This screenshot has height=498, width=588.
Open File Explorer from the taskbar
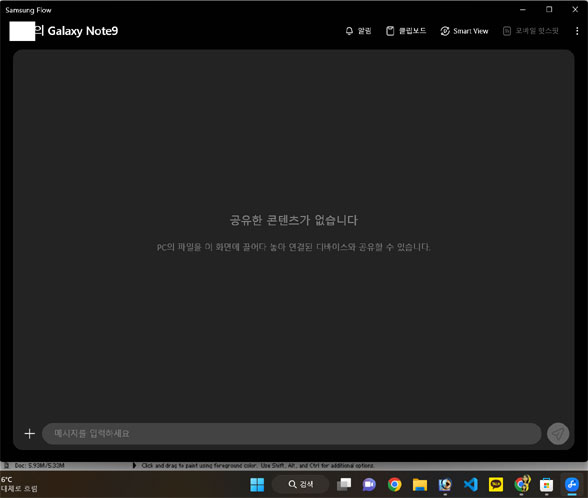point(420,484)
